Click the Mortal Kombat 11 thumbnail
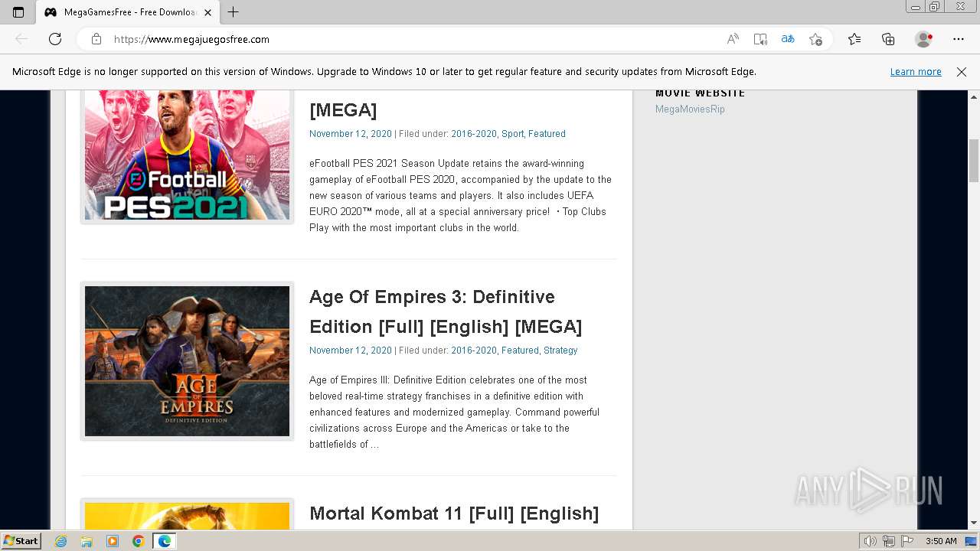The height and width of the screenshot is (551, 980). [x=187, y=516]
